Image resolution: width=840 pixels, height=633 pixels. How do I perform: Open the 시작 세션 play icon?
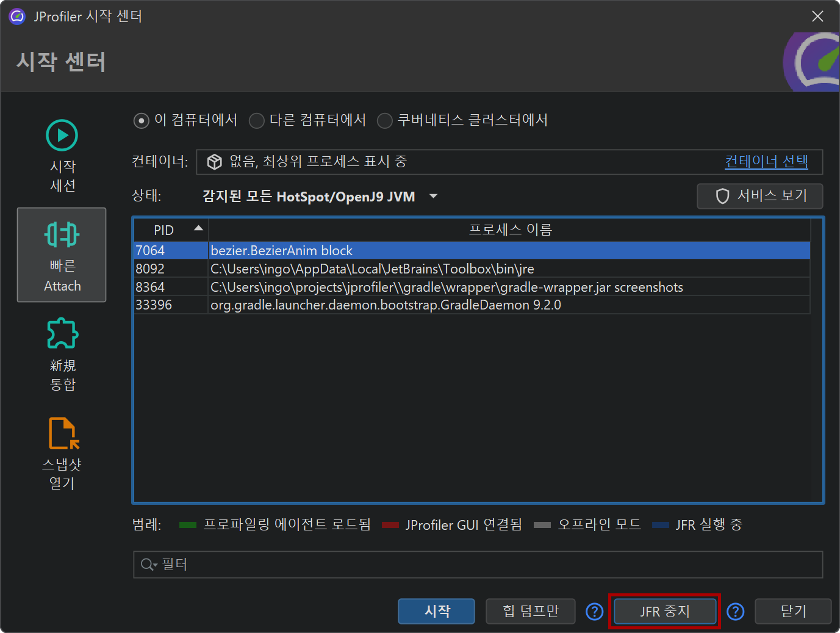(62, 136)
